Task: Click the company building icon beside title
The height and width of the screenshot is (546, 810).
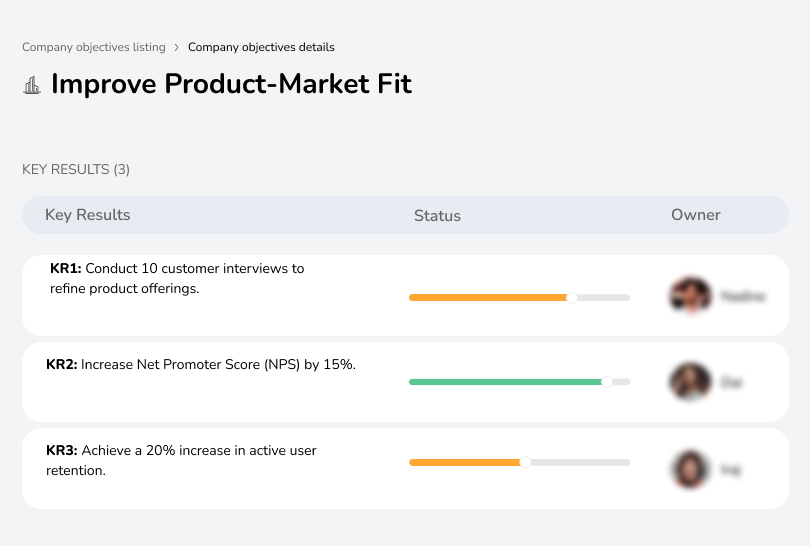Action: tap(32, 85)
